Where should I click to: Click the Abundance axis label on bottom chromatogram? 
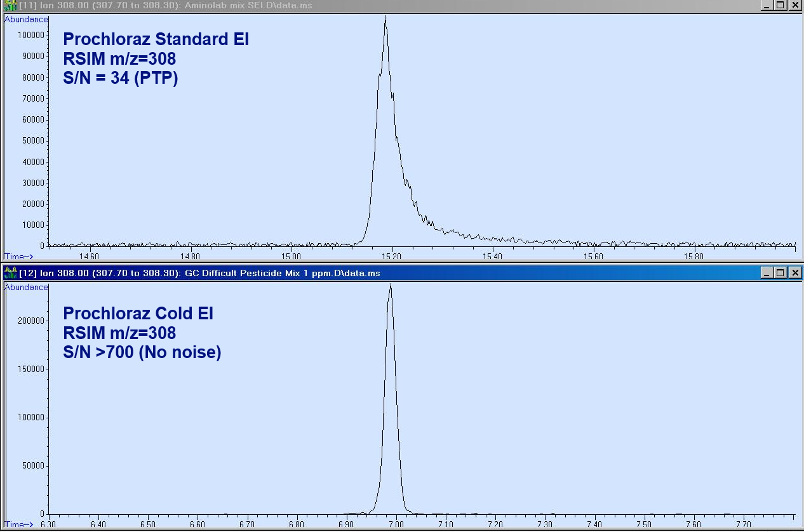[26, 286]
